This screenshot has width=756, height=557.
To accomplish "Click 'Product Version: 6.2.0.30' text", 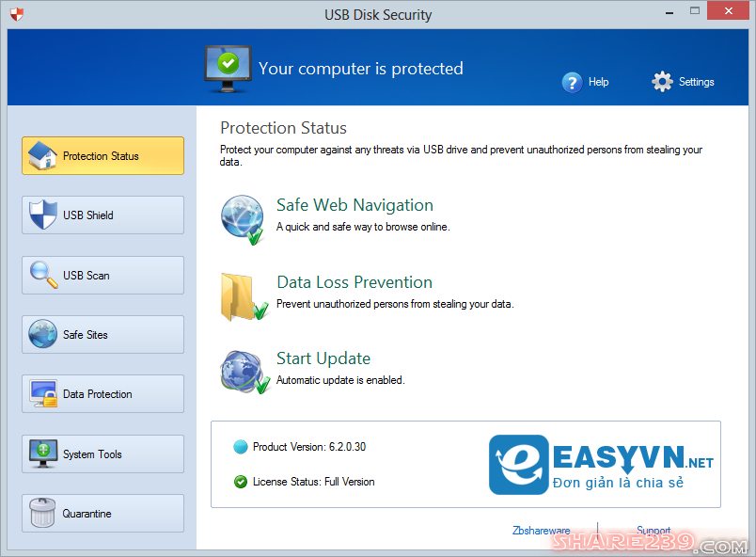I will pos(309,447).
